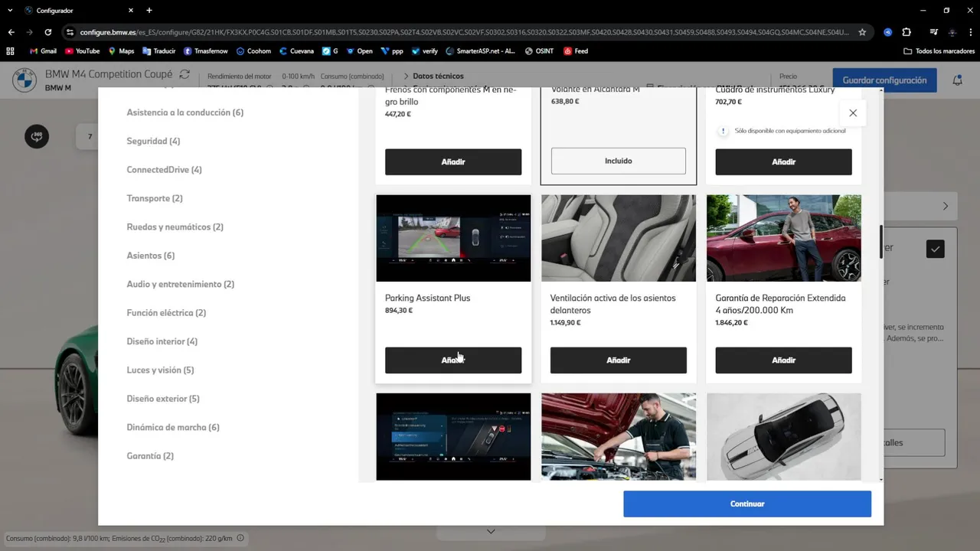Image resolution: width=980 pixels, height=551 pixels.
Task: Add Parking Assistant Plus option
Action: pyautogui.click(x=453, y=360)
